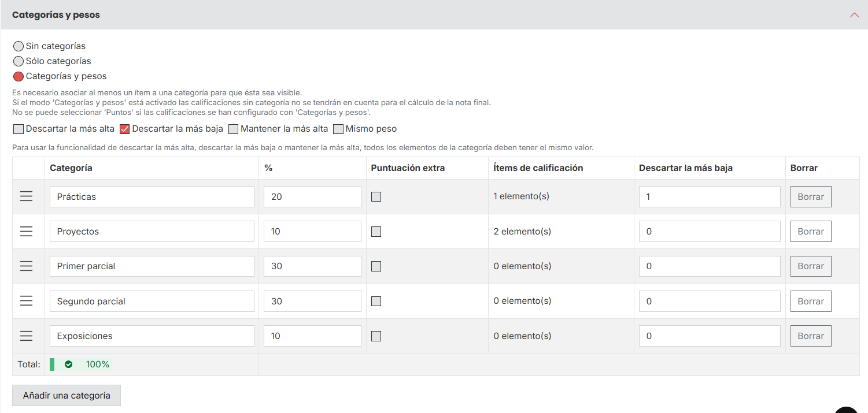Select the Sólo categorías radio option
The width and height of the screenshot is (868, 413).
(19, 61)
